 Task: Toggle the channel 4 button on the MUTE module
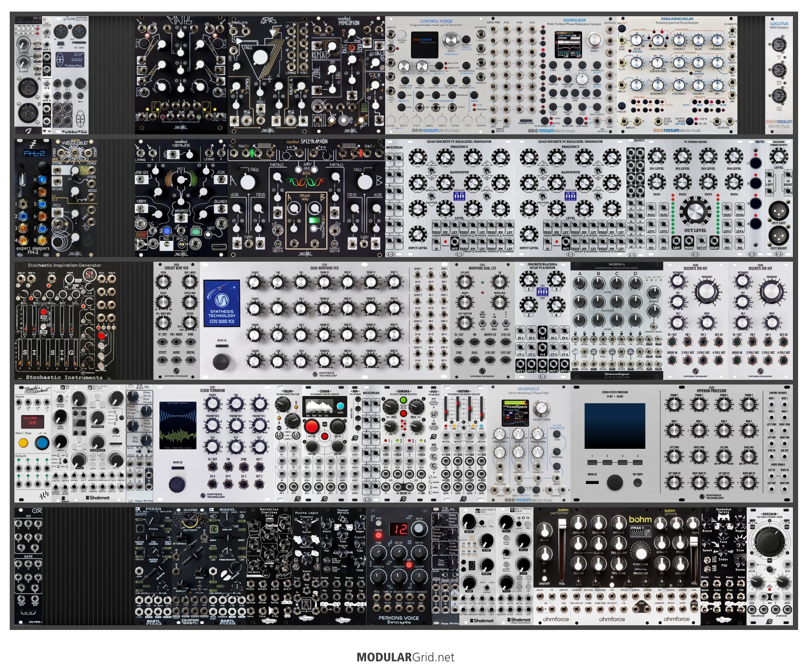(x=755, y=224)
